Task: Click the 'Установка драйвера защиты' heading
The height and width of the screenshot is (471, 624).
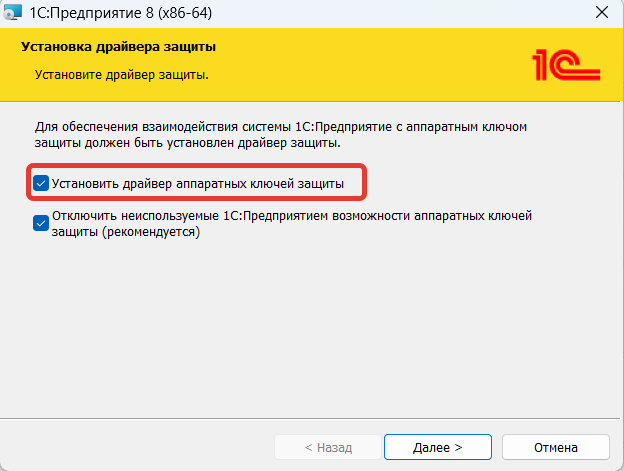Action: pos(119,47)
